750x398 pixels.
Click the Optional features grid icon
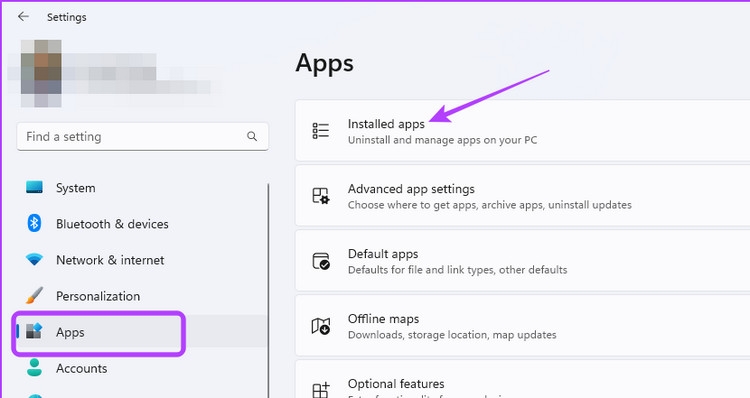pos(320,389)
